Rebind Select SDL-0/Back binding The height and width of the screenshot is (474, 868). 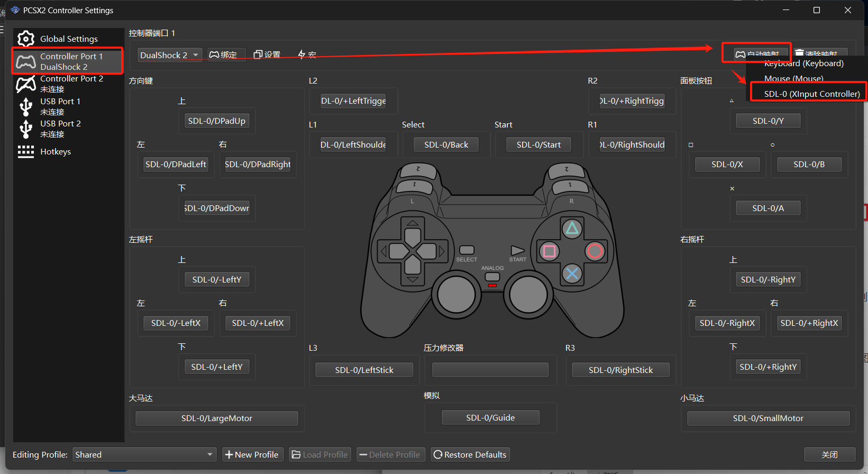[x=446, y=144]
